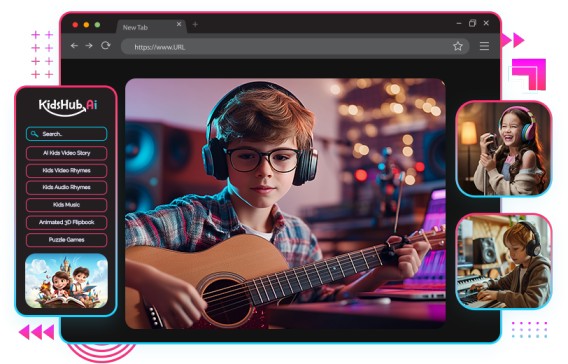Go forward using the browser forward arrow

tap(89, 46)
